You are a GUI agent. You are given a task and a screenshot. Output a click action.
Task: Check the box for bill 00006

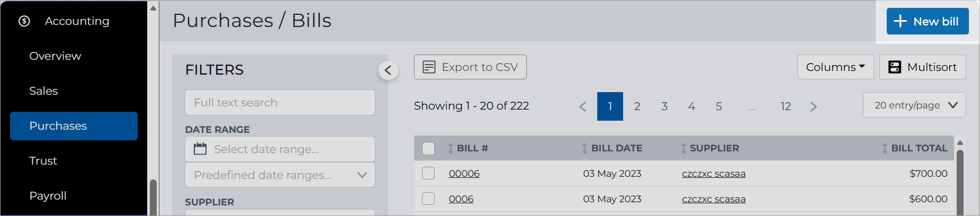tap(428, 173)
